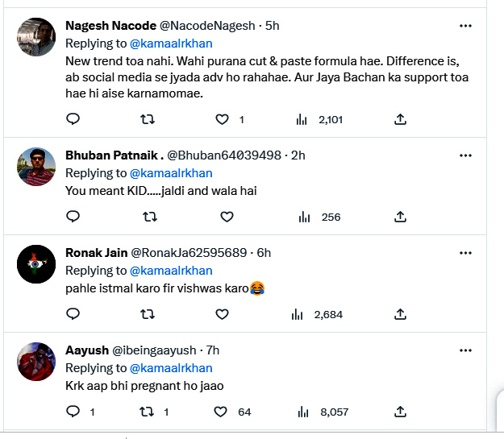Open @ibeingaayush handle link
Image resolution: width=504 pixels, height=439 pixels.
(x=159, y=350)
